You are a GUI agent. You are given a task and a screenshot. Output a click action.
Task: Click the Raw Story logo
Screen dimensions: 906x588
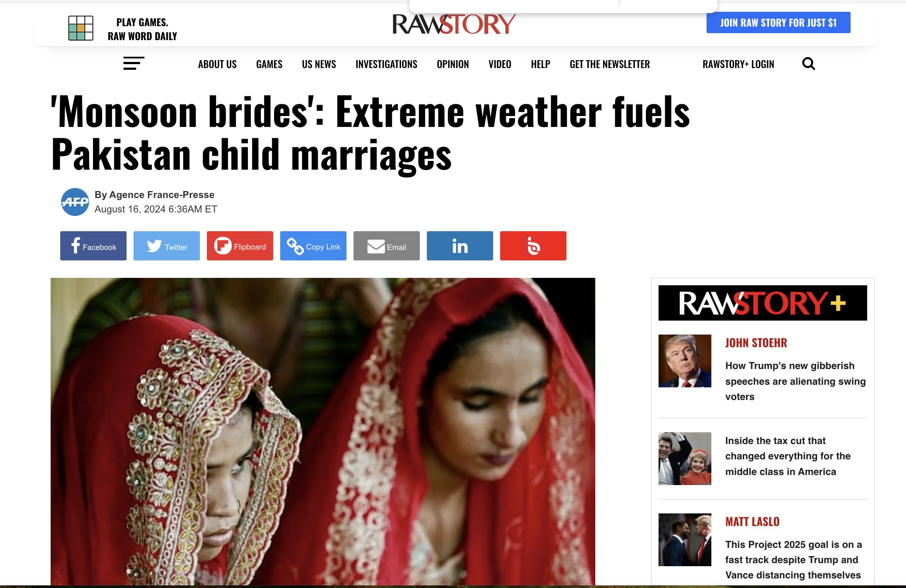click(454, 24)
